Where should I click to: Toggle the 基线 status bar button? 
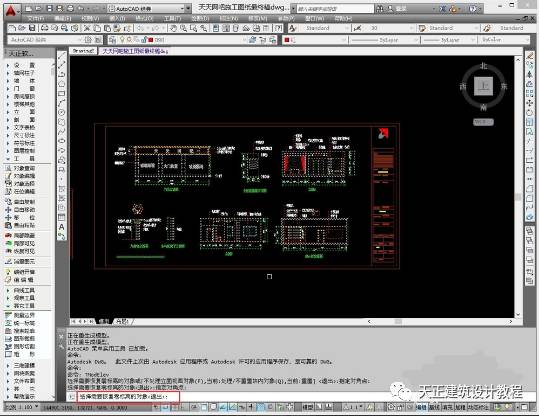435,407
